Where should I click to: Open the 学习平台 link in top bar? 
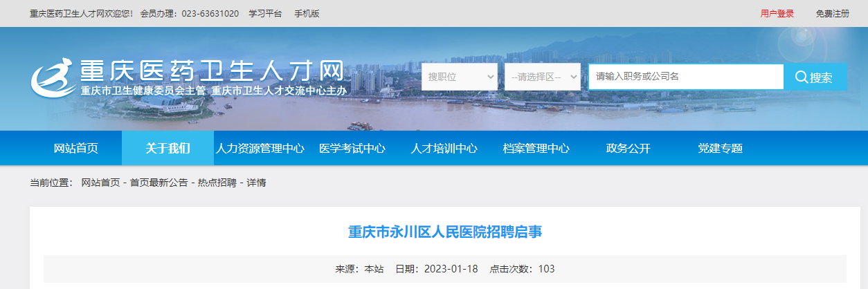point(265,14)
